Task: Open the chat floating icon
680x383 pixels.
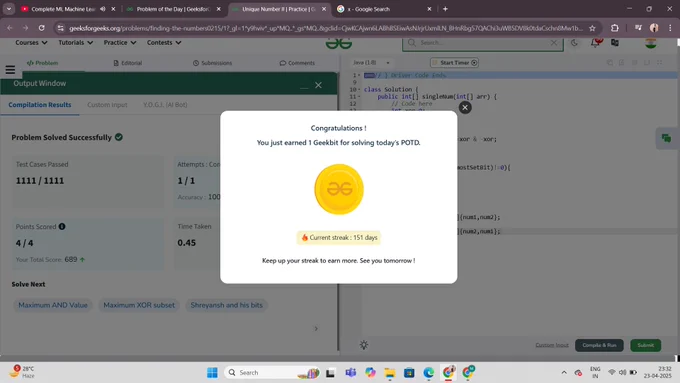Action: [x=666, y=138]
